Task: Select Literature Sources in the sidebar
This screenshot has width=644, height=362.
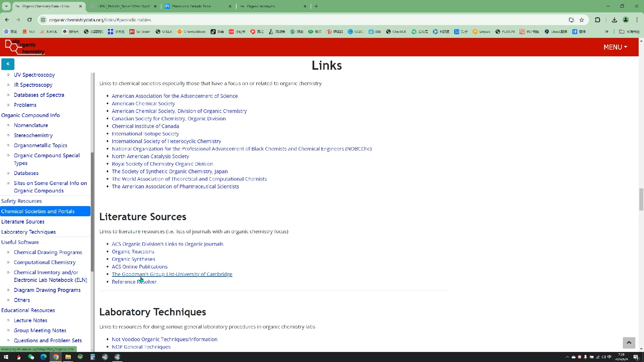Action: [23, 222]
